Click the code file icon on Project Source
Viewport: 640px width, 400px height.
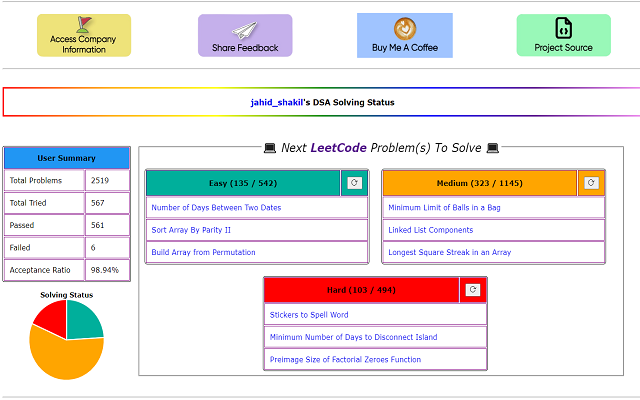[x=563, y=28]
